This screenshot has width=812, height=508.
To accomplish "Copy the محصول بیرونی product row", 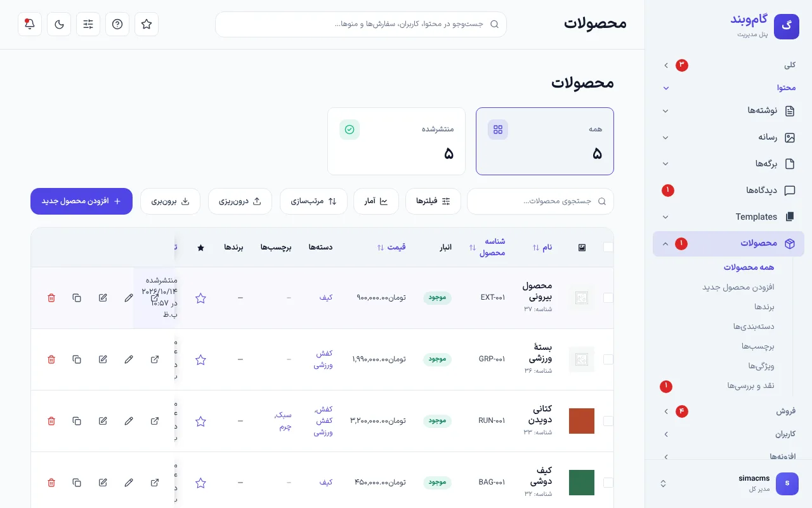I will tap(77, 298).
